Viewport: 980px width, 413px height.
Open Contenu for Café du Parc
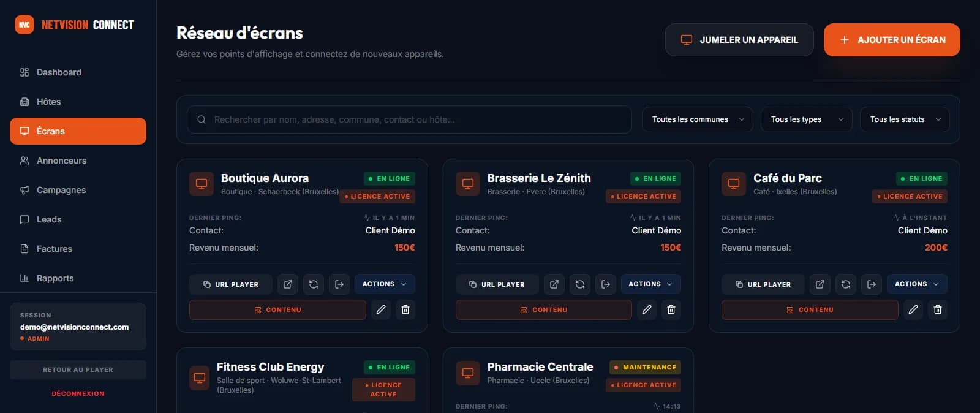coord(810,309)
